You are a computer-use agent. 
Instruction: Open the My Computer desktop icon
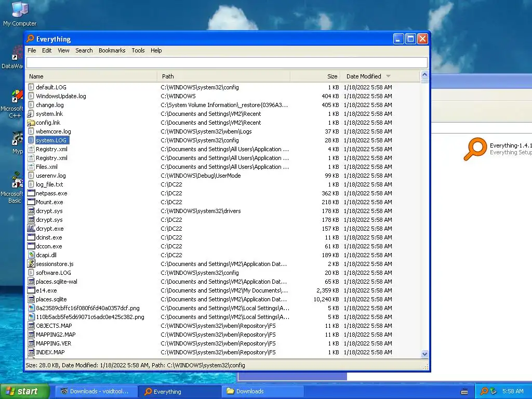20,14
